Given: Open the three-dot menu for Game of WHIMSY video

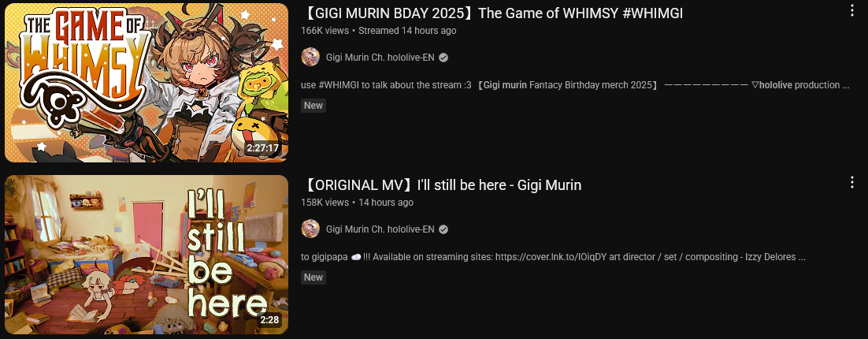Looking at the screenshot, I should [852, 10].
